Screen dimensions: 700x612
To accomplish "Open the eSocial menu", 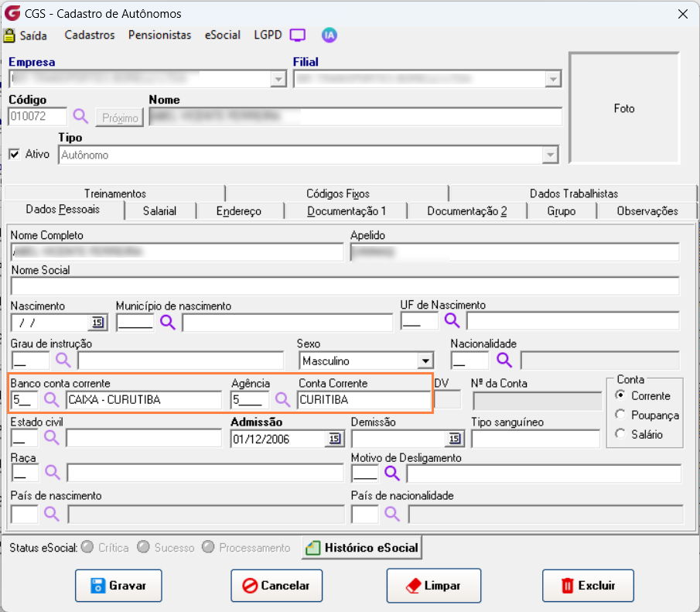I will tap(222, 35).
